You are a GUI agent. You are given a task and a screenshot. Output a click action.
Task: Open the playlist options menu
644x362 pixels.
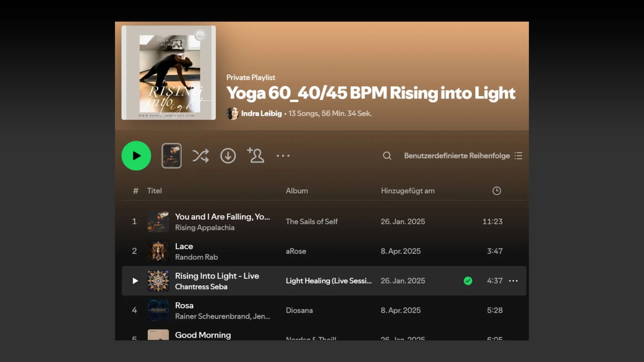[x=283, y=156]
